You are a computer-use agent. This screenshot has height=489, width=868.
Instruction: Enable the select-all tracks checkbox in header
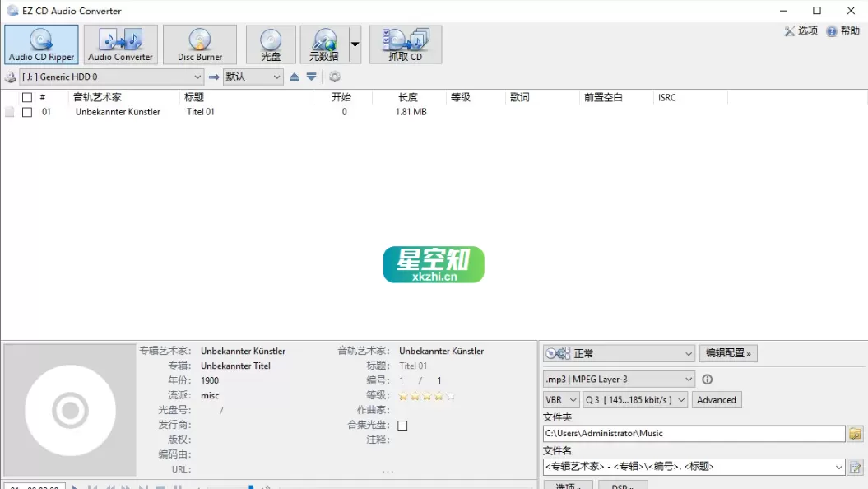[x=26, y=96]
